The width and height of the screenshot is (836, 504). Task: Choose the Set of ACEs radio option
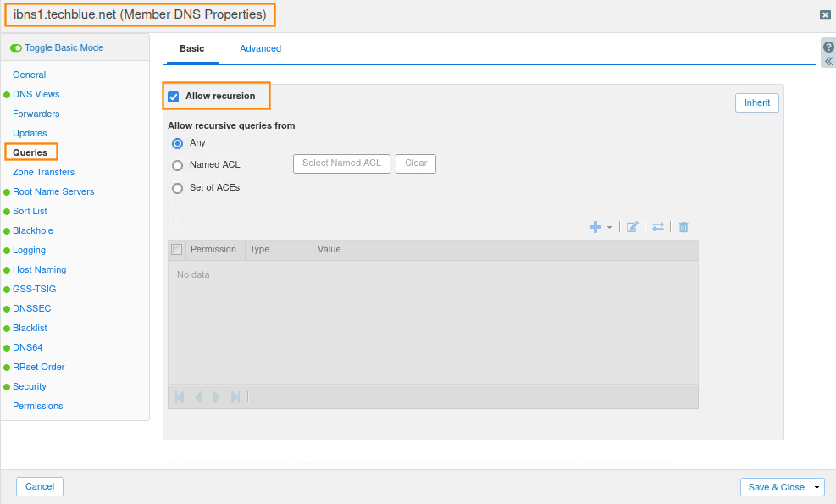(178, 188)
